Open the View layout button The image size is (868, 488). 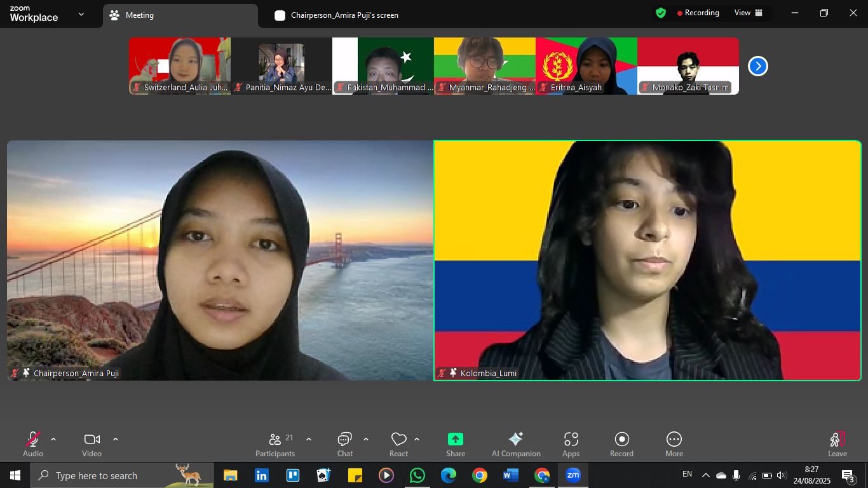748,13
